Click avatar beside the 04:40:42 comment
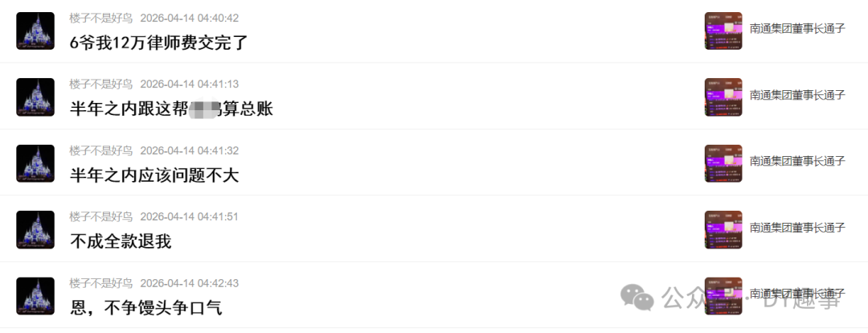 coord(35,31)
